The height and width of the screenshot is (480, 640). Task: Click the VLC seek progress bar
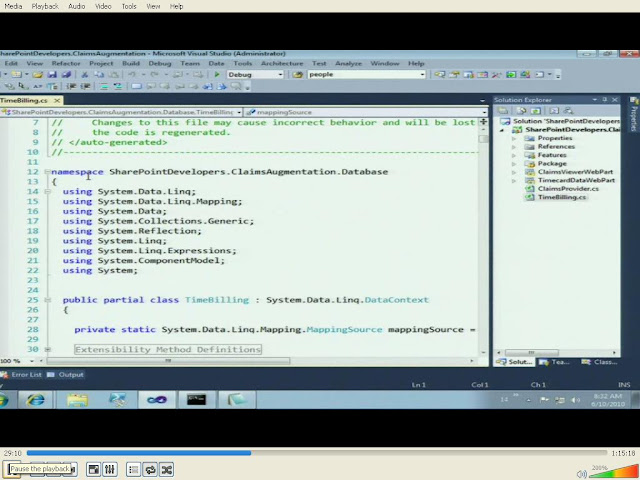point(317,453)
